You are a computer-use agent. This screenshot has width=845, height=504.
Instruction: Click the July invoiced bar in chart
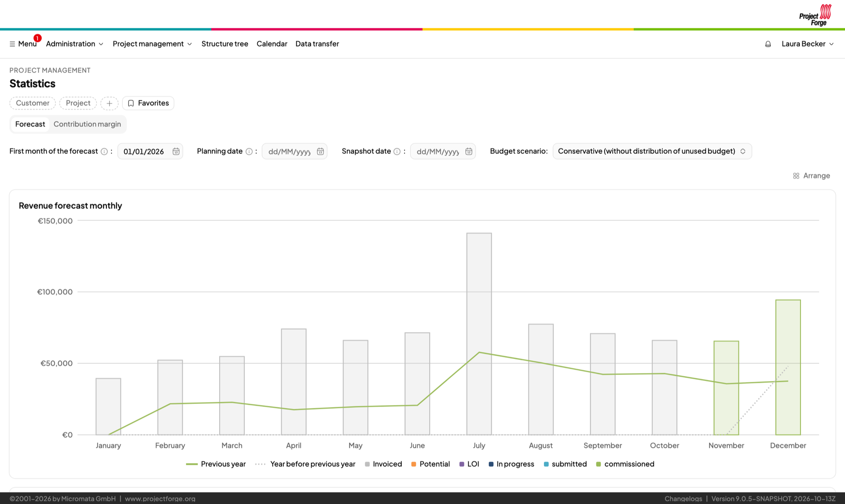(479, 334)
